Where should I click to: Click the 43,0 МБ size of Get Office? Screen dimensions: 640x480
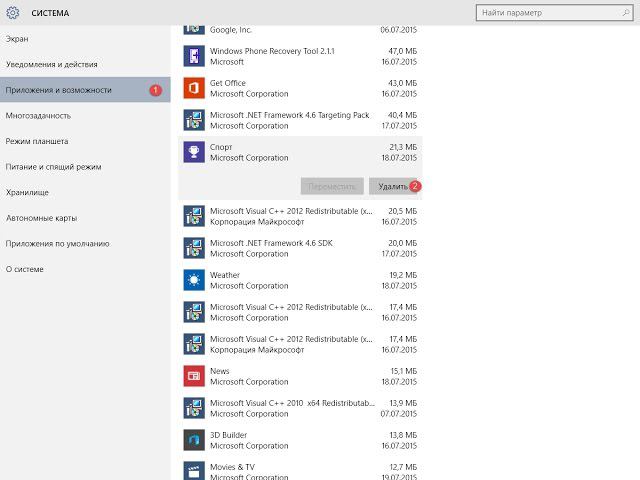click(x=402, y=83)
